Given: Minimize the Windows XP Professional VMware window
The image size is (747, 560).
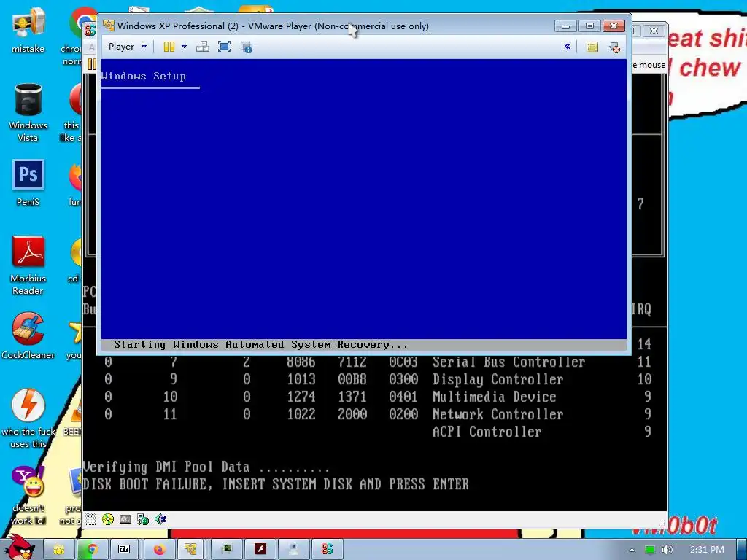Looking at the screenshot, I should [x=565, y=26].
